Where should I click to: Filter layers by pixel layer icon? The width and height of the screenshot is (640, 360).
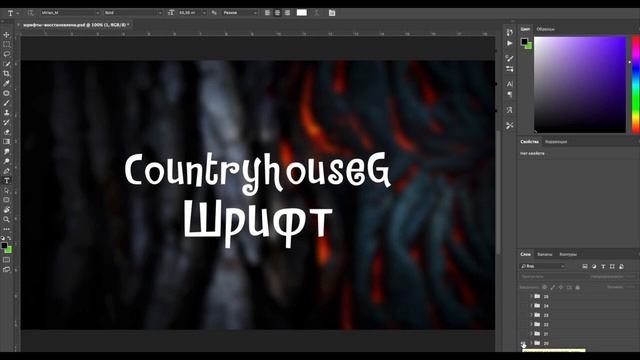click(585, 267)
